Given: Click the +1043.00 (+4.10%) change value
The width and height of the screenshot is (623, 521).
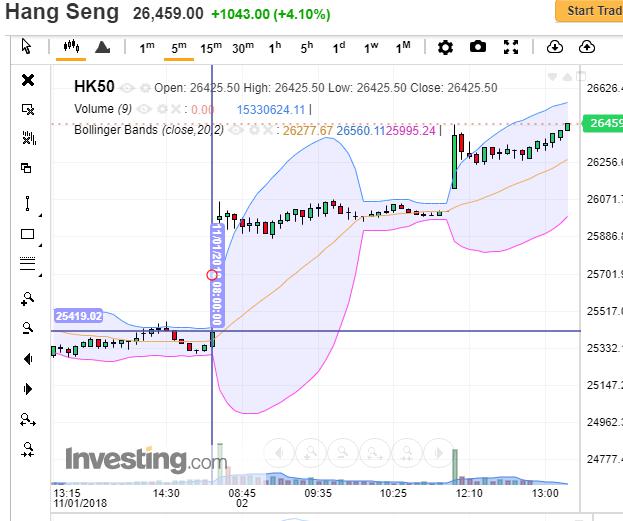Looking at the screenshot, I should pyautogui.click(x=271, y=14).
